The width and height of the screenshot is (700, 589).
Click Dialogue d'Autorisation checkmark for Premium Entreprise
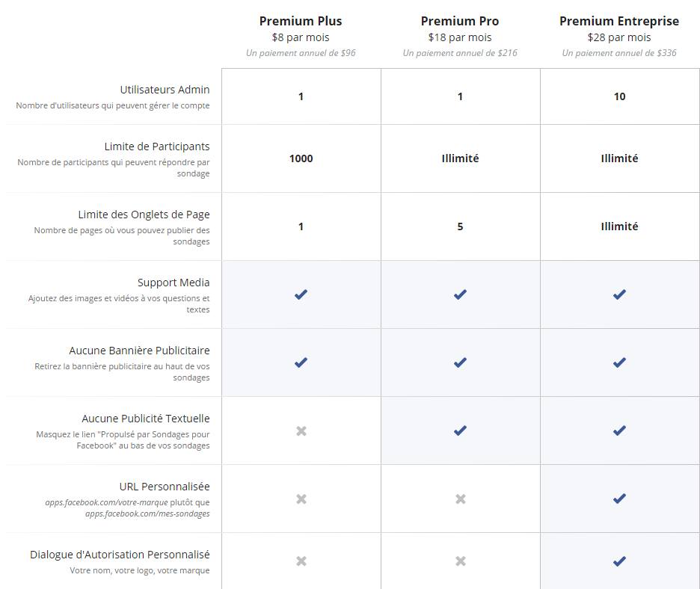[619, 561]
